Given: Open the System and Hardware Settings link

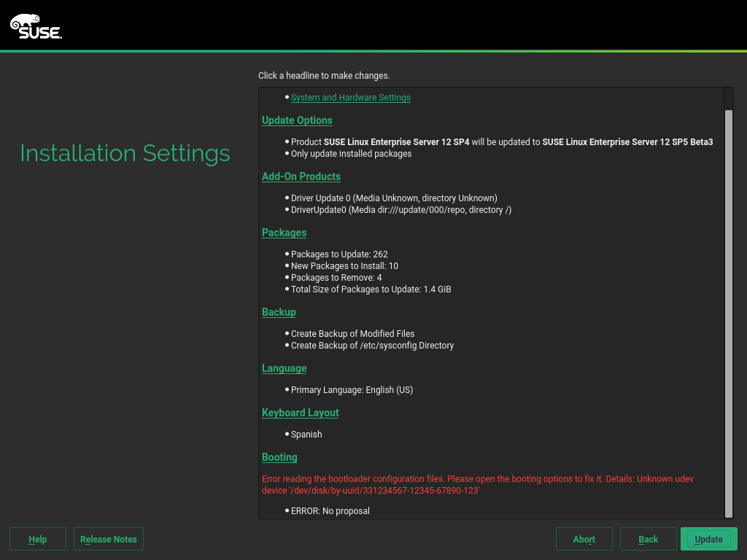Looking at the screenshot, I should (x=350, y=98).
